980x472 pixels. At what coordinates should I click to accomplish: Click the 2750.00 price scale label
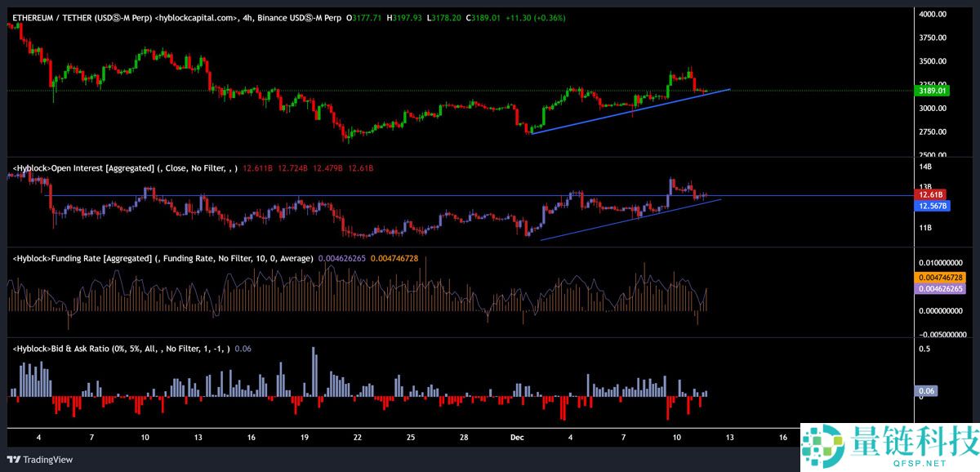tap(932, 131)
